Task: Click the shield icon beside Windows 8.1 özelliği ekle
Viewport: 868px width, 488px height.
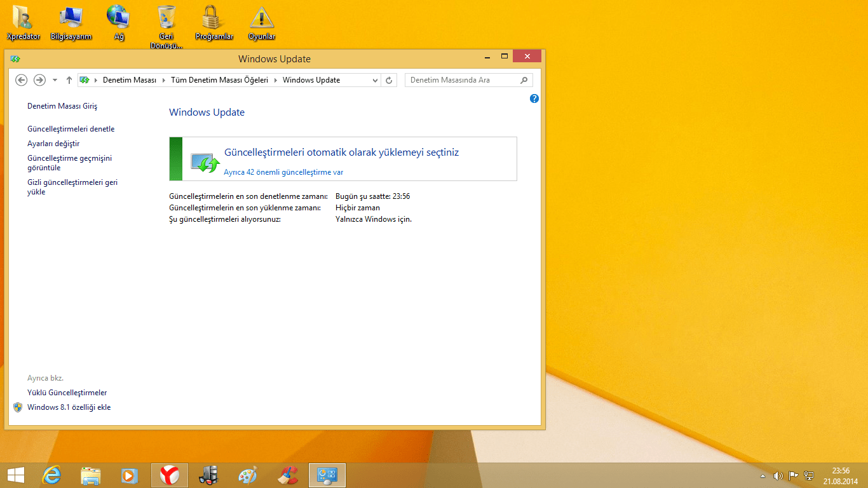Action: point(18,407)
